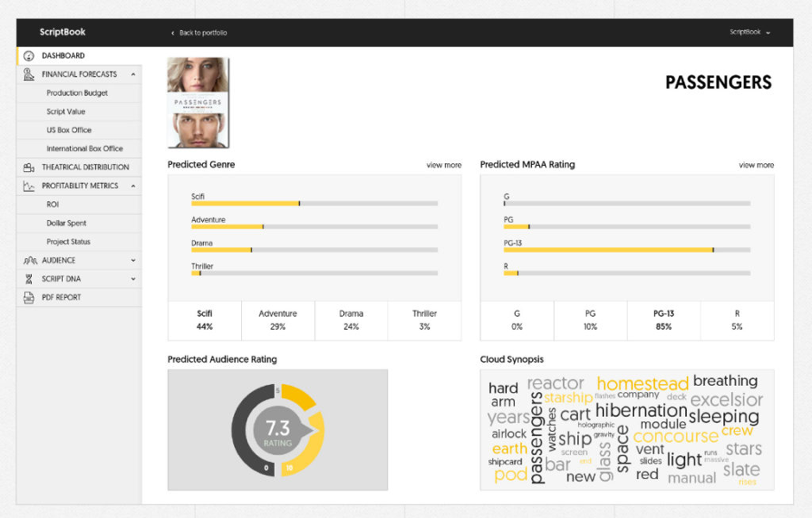Expand the Audience section chevron
812x518 pixels.
click(133, 260)
